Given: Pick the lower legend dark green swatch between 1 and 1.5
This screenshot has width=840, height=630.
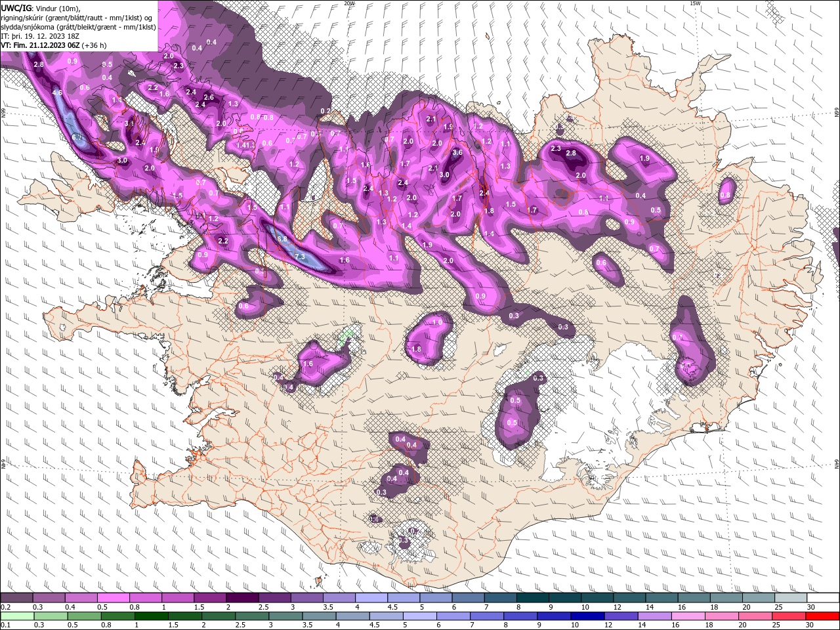Looking at the screenshot, I should click(150, 616).
